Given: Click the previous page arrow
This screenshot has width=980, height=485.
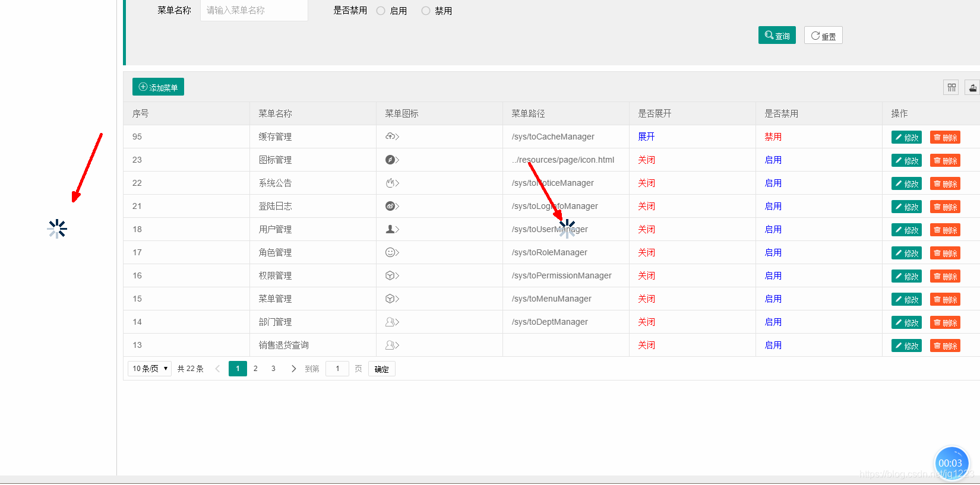Looking at the screenshot, I should [217, 369].
